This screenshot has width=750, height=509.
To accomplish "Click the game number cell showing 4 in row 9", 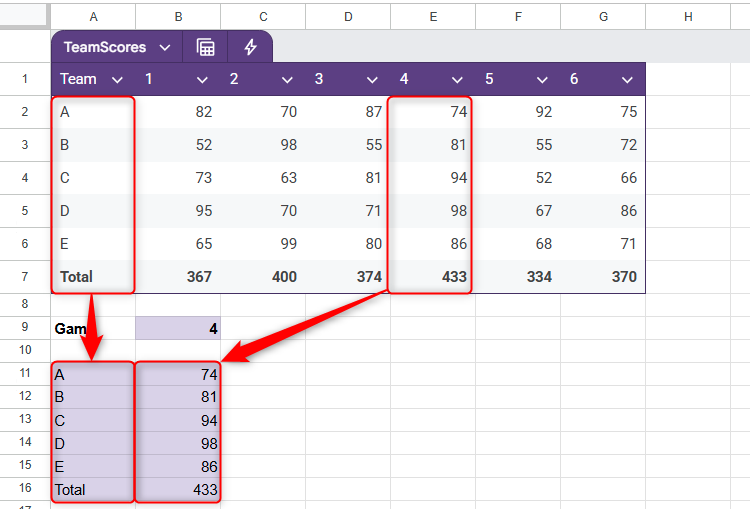I will click(x=178, y=328).
